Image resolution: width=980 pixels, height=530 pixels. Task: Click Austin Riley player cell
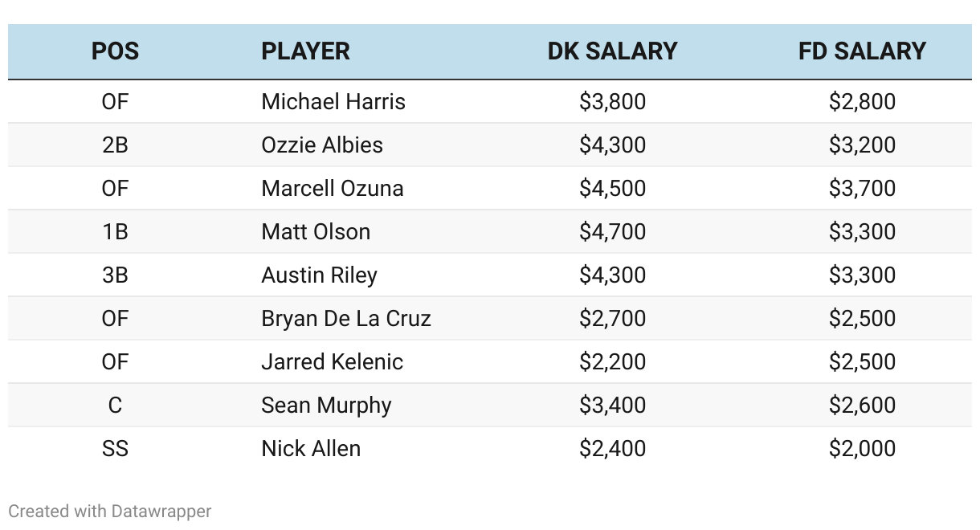(x=319, y=275)
